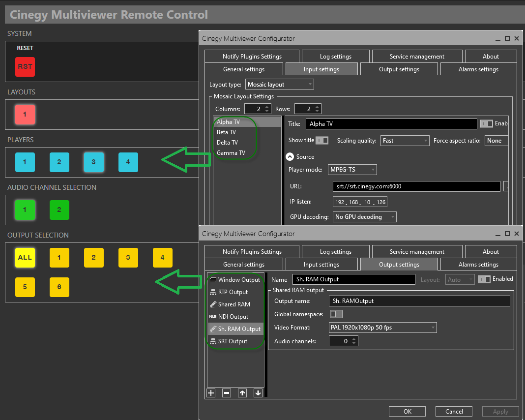Toggle the Show title switch
The image size is (525, 420).
pyautogui.click(x=322, y=140)
